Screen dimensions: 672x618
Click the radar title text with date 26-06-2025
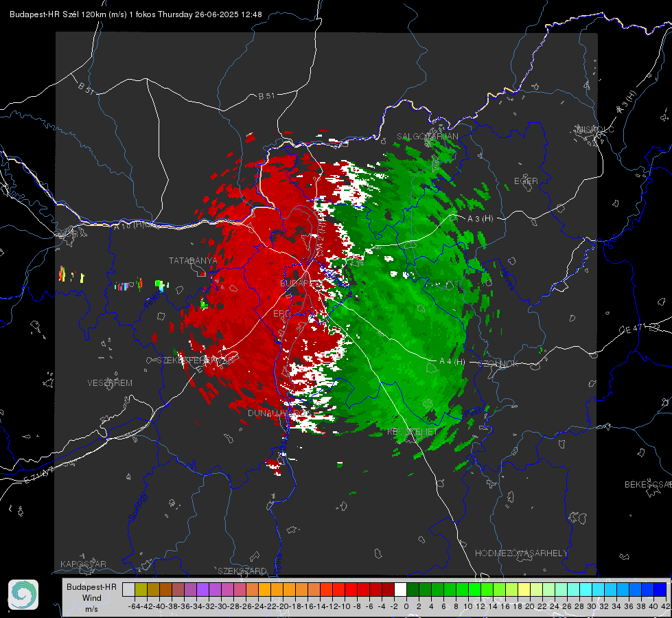[136, 14]
